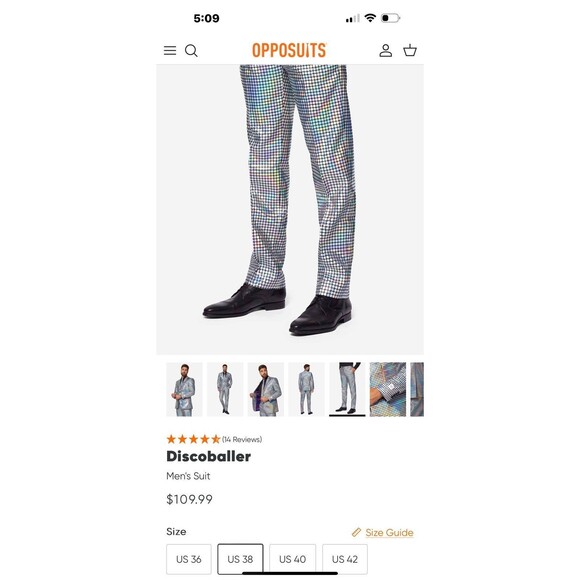Show thumbnail with open jacket lining
The height and width of the screenshot is (580, 580).
(x=266, y=389)
